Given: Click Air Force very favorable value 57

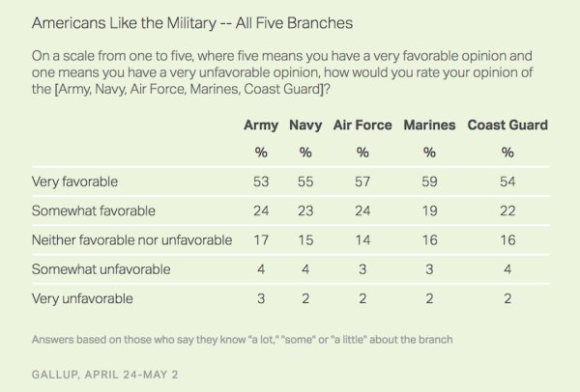Looking at the screenshot, I should click(x=362, y=181).
